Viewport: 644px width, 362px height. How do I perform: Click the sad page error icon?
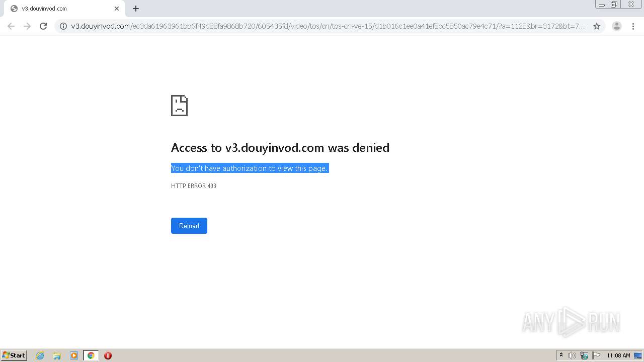tap(179, 106)
